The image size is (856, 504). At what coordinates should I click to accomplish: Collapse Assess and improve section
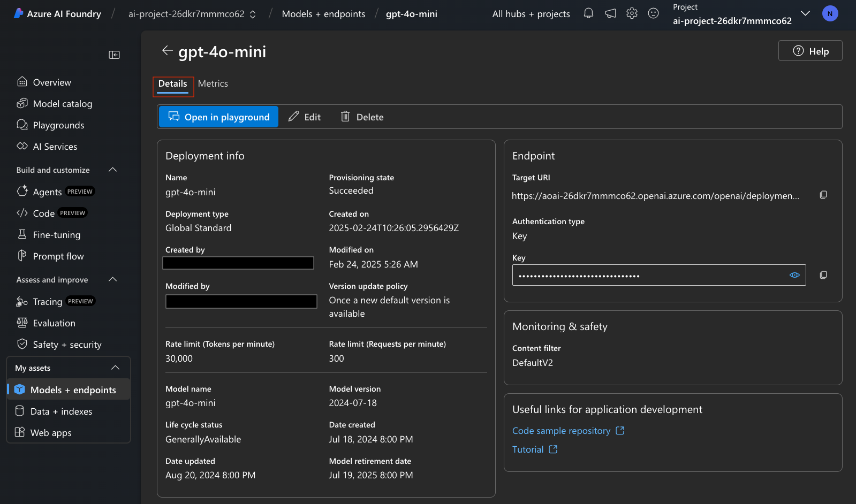pyautogui.click(x=112, y=279)
